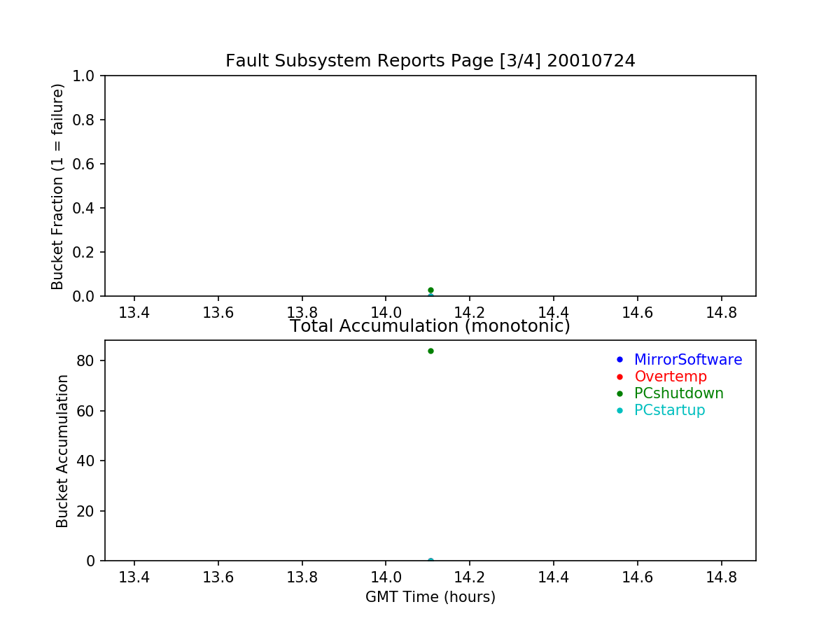Select the green data point in the top plot
The width and height of the screenshot is (840, 630).
(430, 290)
